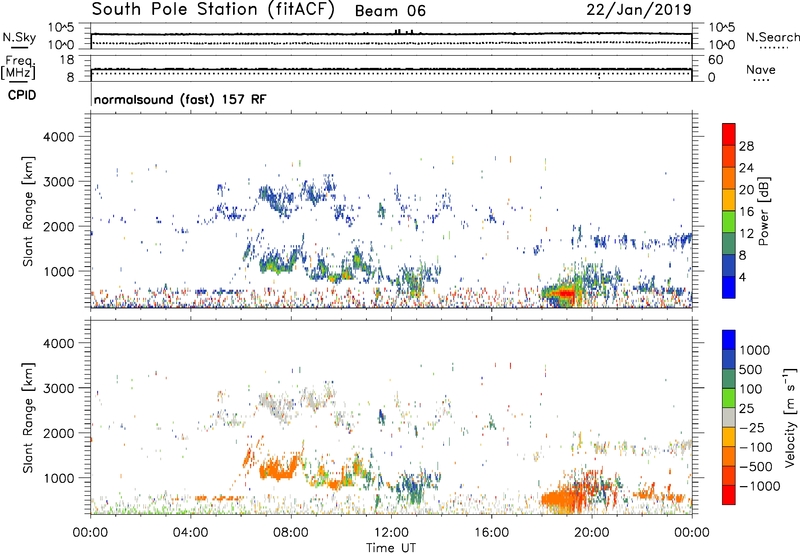Click the red high-power echo near 19:00 UT

pyautogui.click(x=564, y=293)
